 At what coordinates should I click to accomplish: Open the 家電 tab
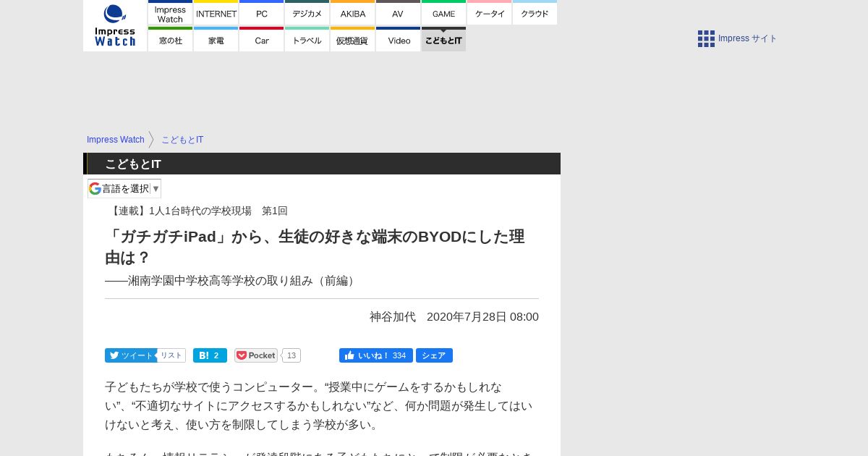(216, 39)
